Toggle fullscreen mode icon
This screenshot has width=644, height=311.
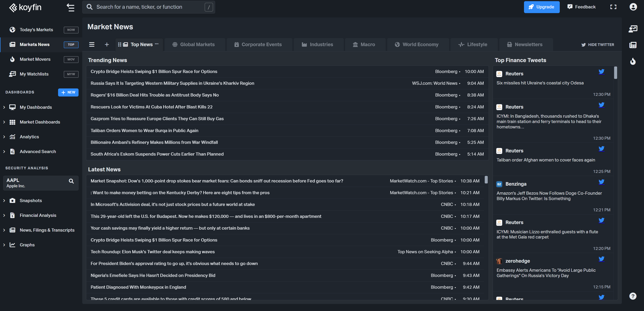click(613, 7)
